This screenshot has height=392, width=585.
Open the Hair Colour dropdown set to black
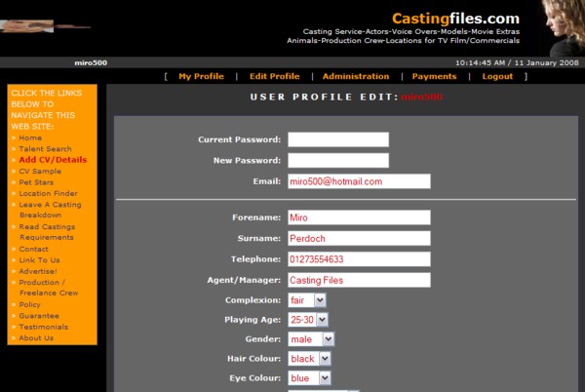coord(309,359)
